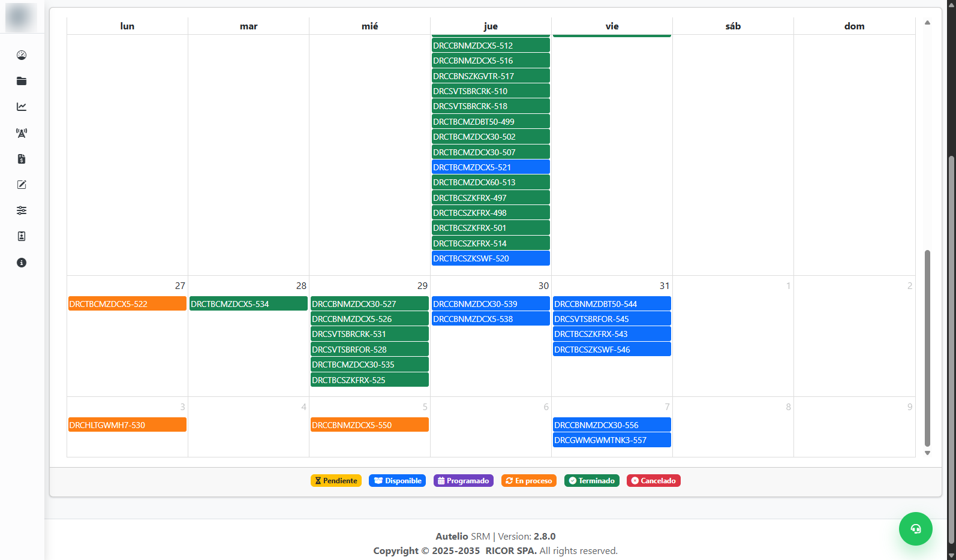Viewport: 956px width, 560px height.
Task: Open orange event DRCCBNMZDCX5-550
Action: [x=369, y=425]
